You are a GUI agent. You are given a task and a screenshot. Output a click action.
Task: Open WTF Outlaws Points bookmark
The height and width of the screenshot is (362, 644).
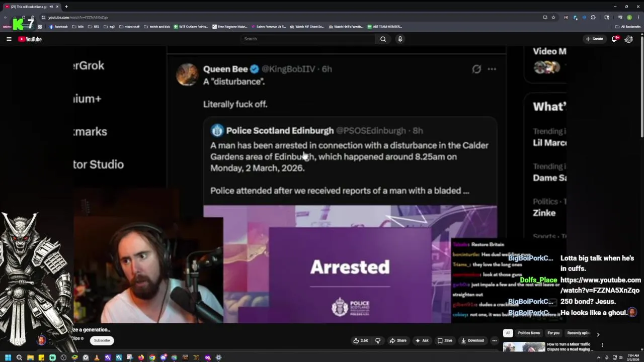point(191,27)
